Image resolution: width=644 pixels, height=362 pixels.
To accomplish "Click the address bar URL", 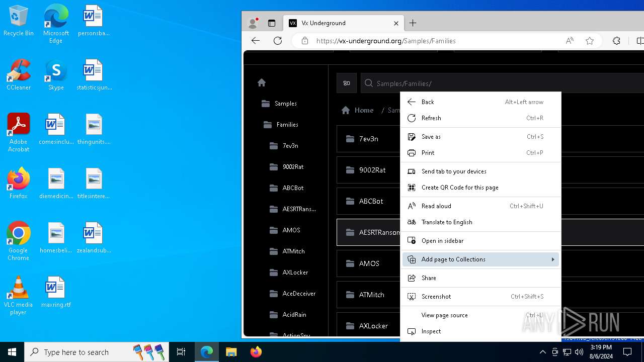I will 386,41.
